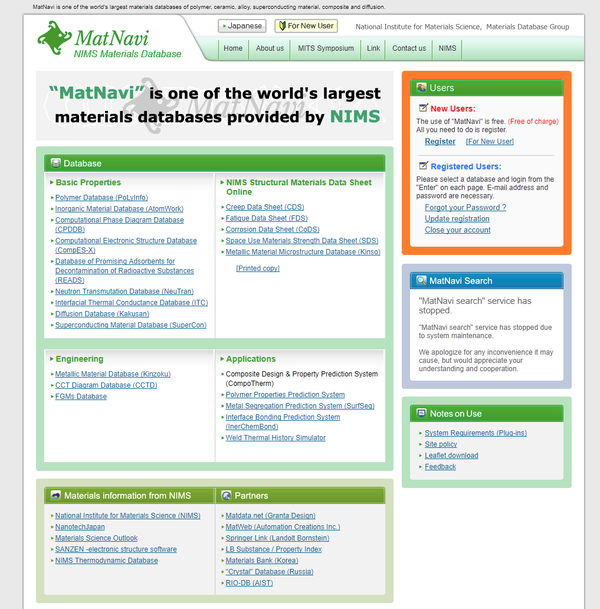600x609 pixels.
Task: Click Leaflet download link
Action: pos(451,456)
